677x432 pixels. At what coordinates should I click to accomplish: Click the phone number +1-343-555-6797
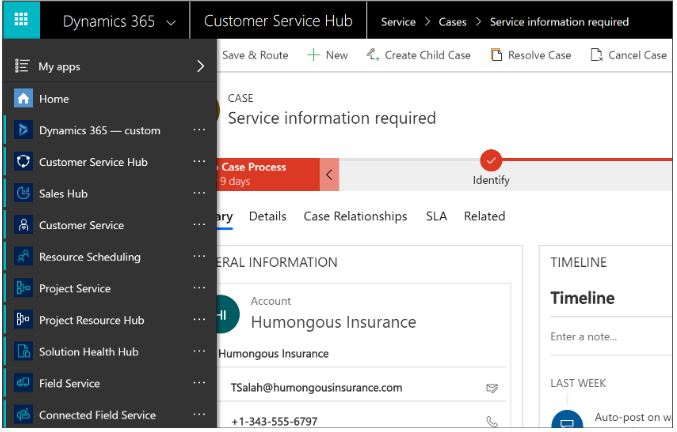(x=274, y=421)
